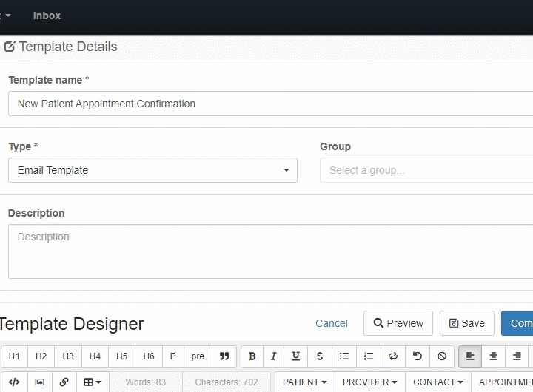Image resolution: width=533 pixels, height=392 pixels.
Task: Center-align the text
Action: click(494, 356)
